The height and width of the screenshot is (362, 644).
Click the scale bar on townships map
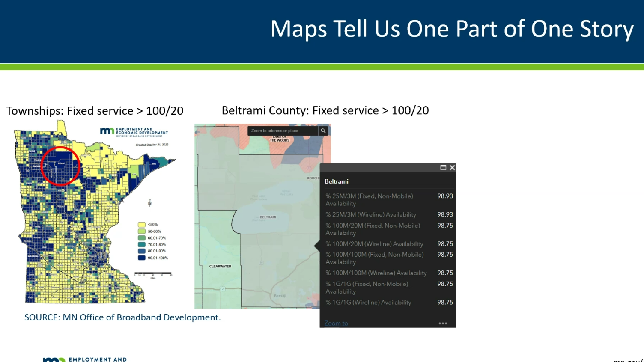[x=153, y=273]
